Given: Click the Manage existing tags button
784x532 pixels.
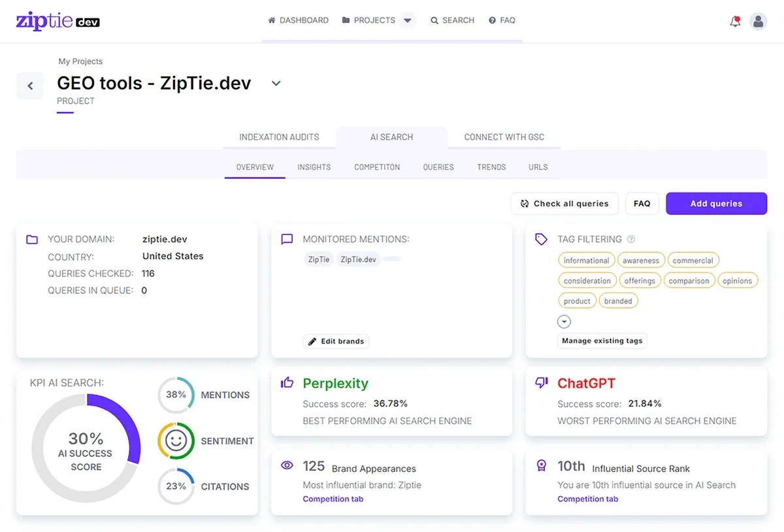Looking at the screenshot, I should coord(602,341).
